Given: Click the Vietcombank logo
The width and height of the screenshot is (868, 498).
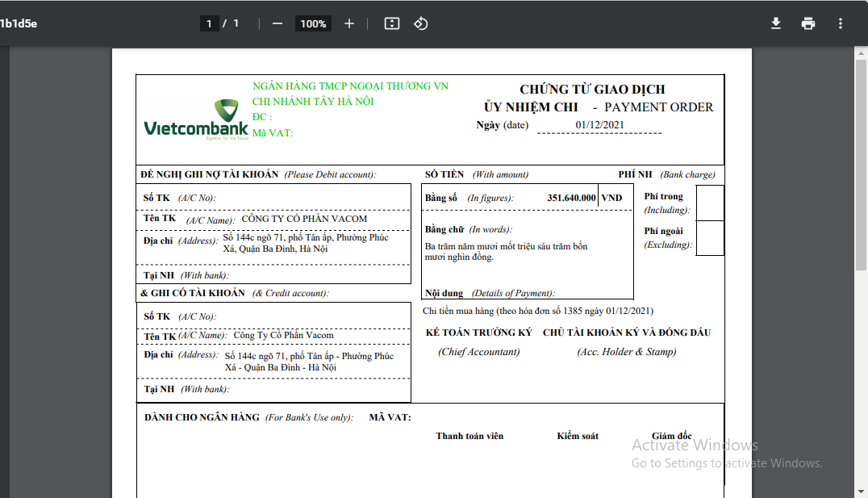Looking at the screenshot, I should click(196, 119).
